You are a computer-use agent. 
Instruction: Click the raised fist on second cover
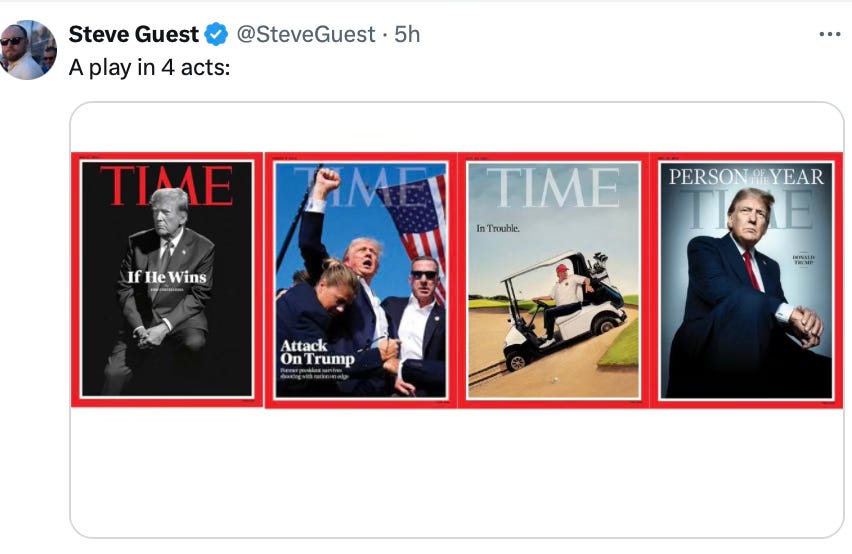point(323,185)
